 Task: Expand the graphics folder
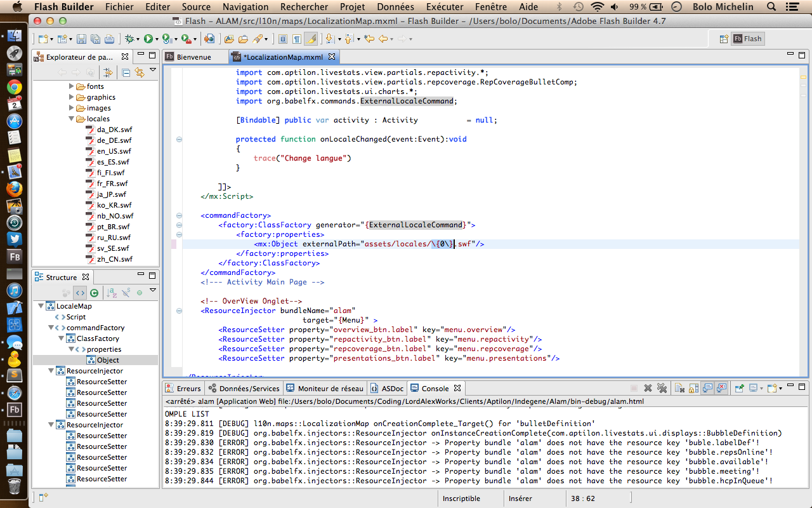click(x=71, y=97)
